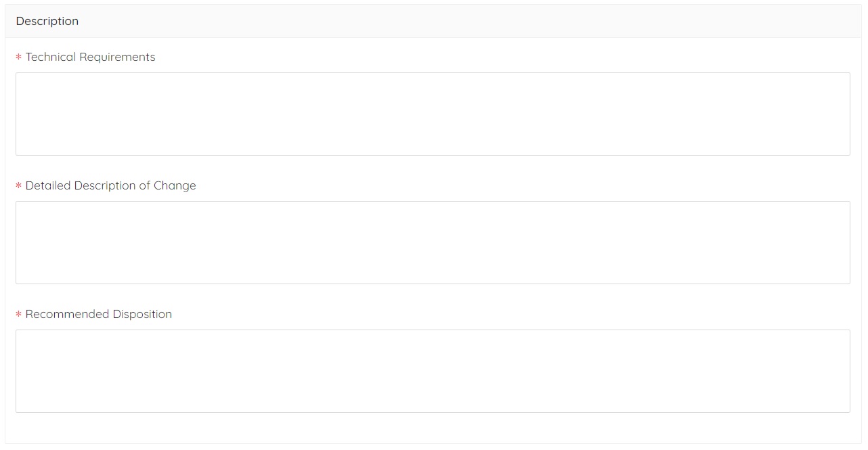Click the word 'of' in the change label

(144, 185)
